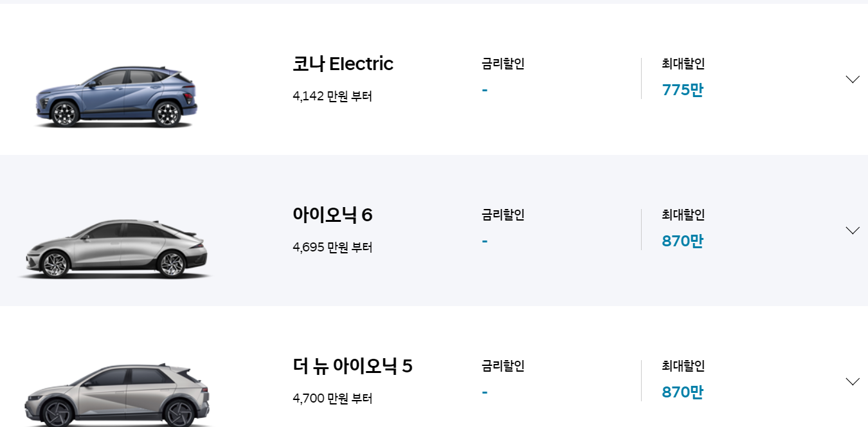Click the 최대할인 header above 775만

point(683,64)
